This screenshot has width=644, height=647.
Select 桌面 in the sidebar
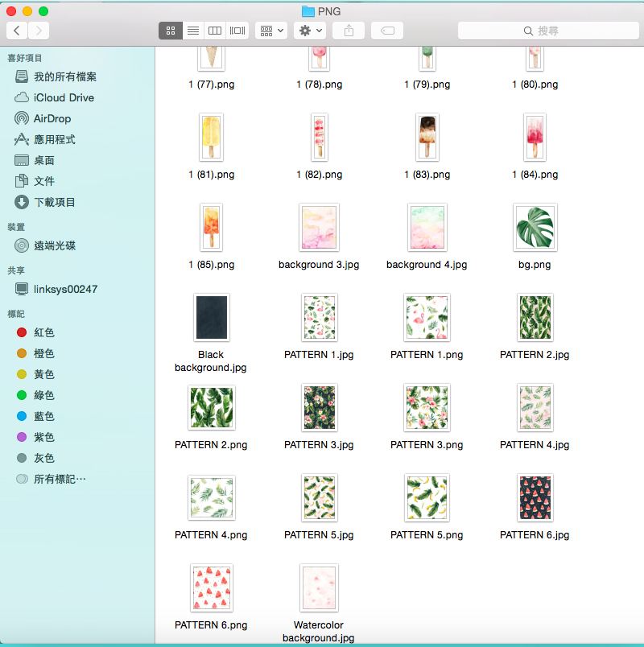tap(43, 160)
